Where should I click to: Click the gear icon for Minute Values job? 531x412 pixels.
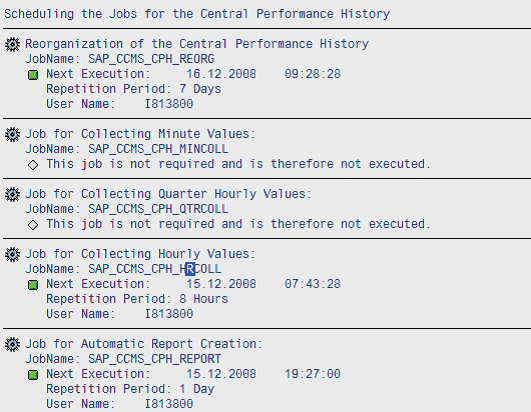pyautogui.click(x=12, y=134)
